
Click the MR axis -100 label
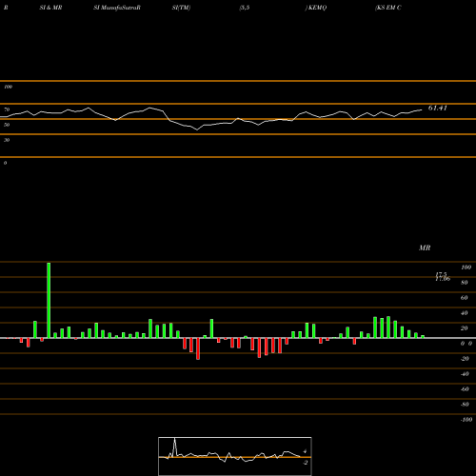point(466,420)
